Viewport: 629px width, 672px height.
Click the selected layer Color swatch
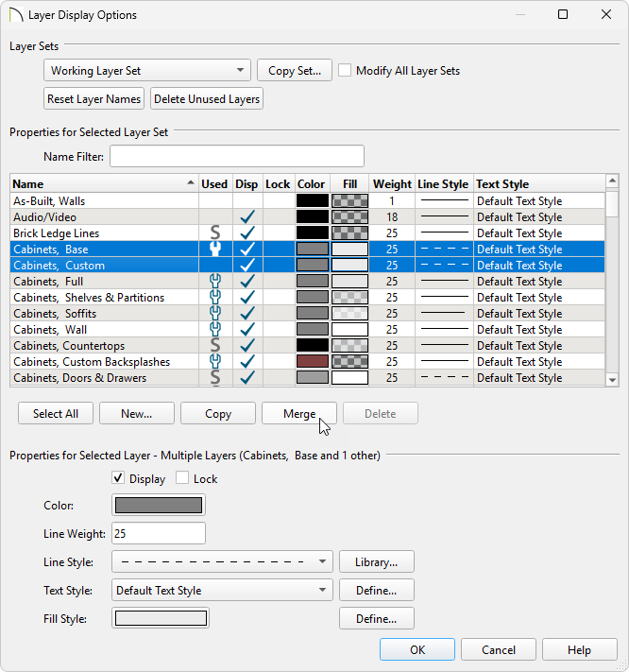click(159, 505)
